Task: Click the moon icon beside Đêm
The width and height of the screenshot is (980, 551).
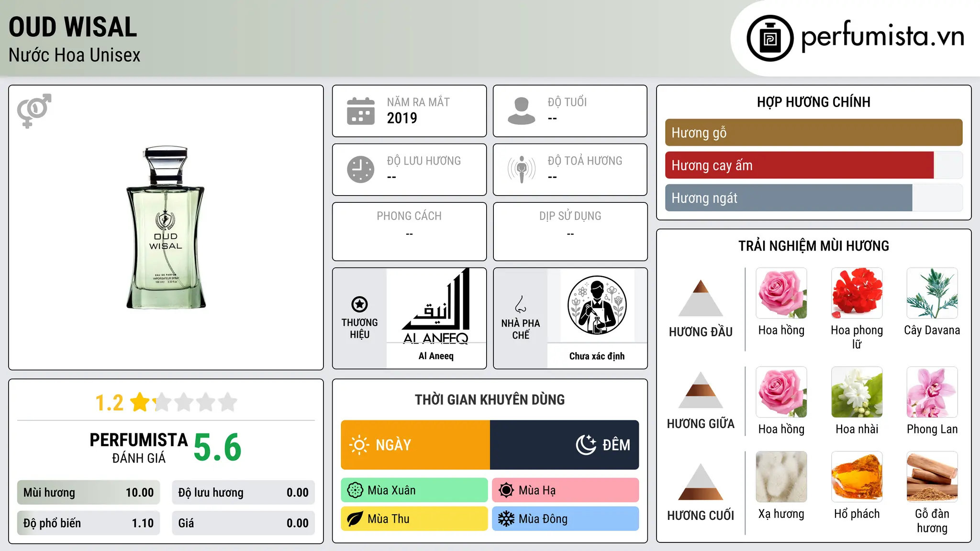Action: 586,445
